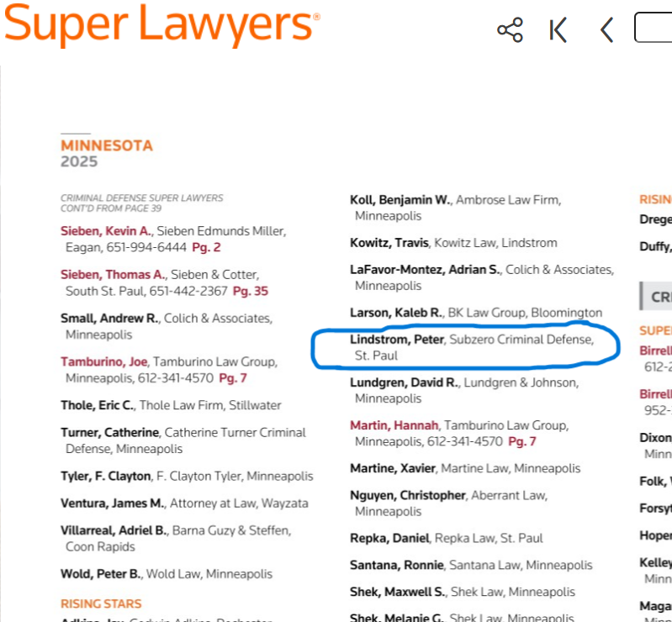Select Santana, Ronnie entry

tap(471, 565)
